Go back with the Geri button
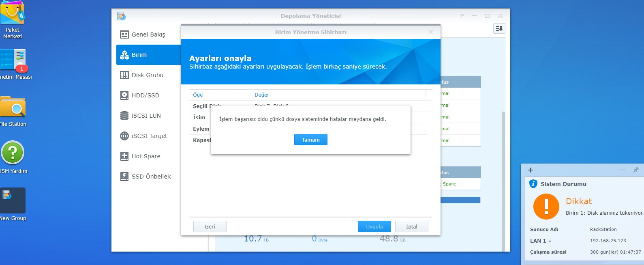The height and width of the screenshot is (265, 644). click(x=210, y=226)
